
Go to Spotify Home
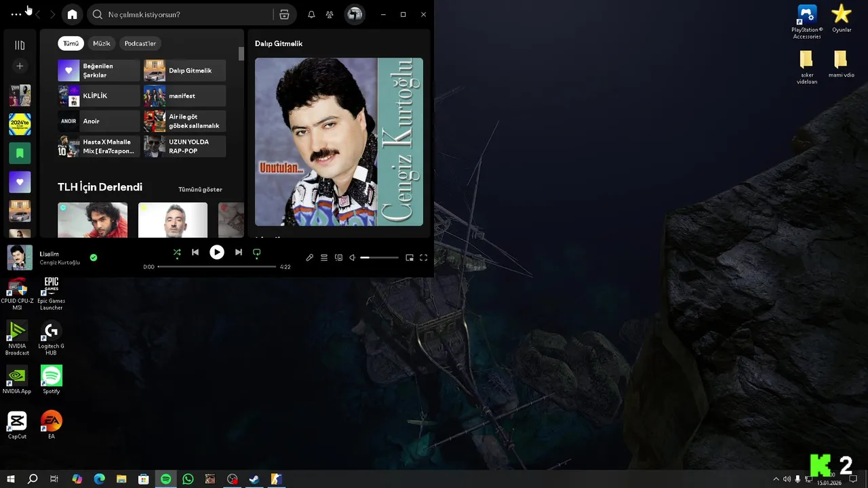pyautogui.click(x=73, y=14)
